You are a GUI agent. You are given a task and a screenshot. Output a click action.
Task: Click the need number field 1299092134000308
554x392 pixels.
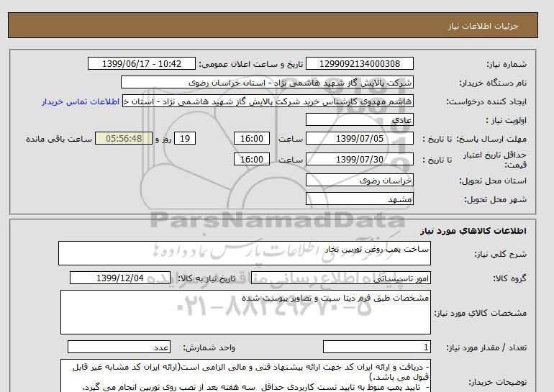360,64
